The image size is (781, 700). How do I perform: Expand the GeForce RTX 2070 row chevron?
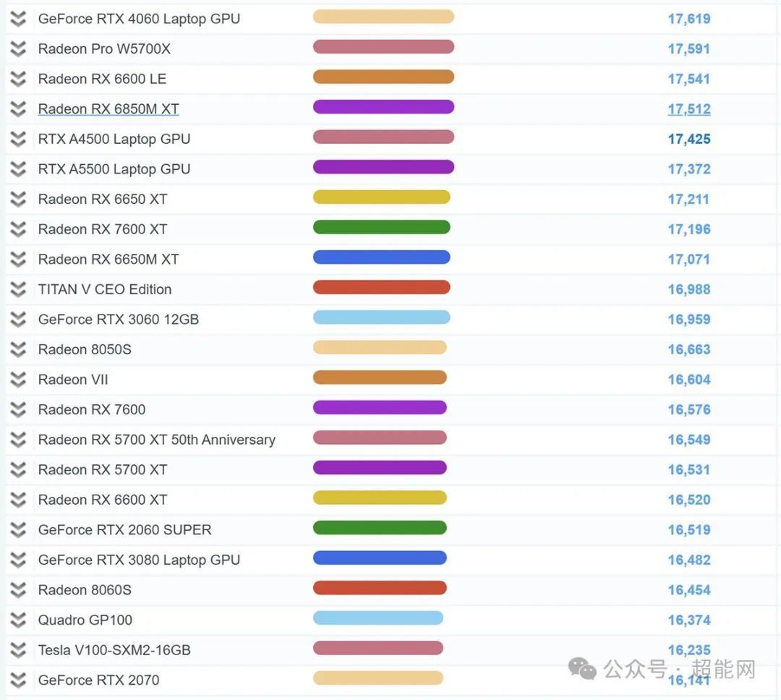click(x=18, y=680)
